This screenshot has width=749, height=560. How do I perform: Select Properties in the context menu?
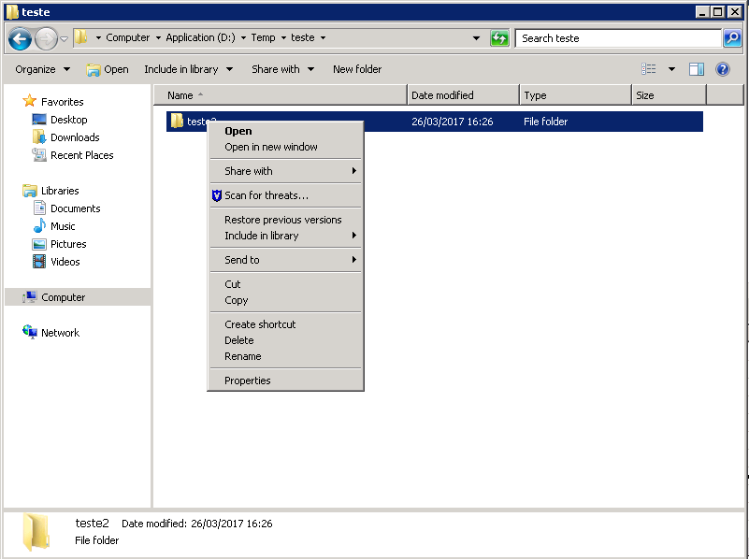(248, 381)
